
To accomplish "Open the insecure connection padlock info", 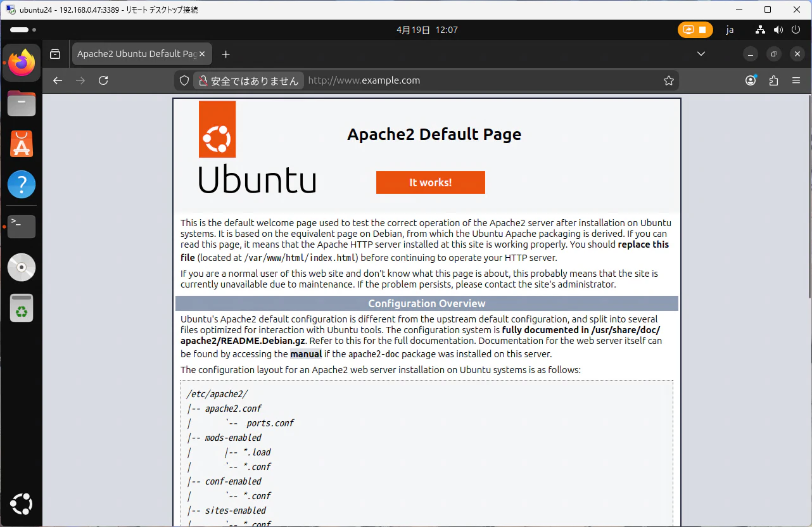I will [203, 80].
